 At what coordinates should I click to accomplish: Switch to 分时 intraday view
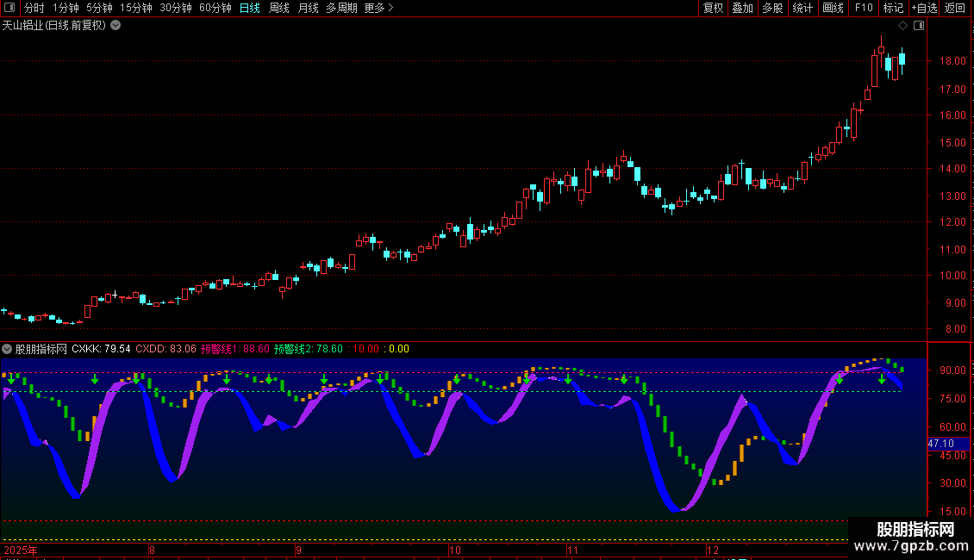34,8
